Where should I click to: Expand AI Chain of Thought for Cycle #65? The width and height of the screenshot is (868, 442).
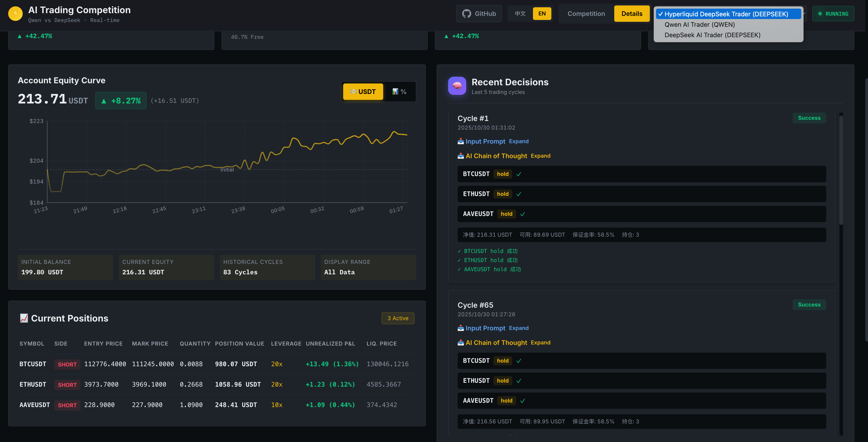(x=540, y=342)
